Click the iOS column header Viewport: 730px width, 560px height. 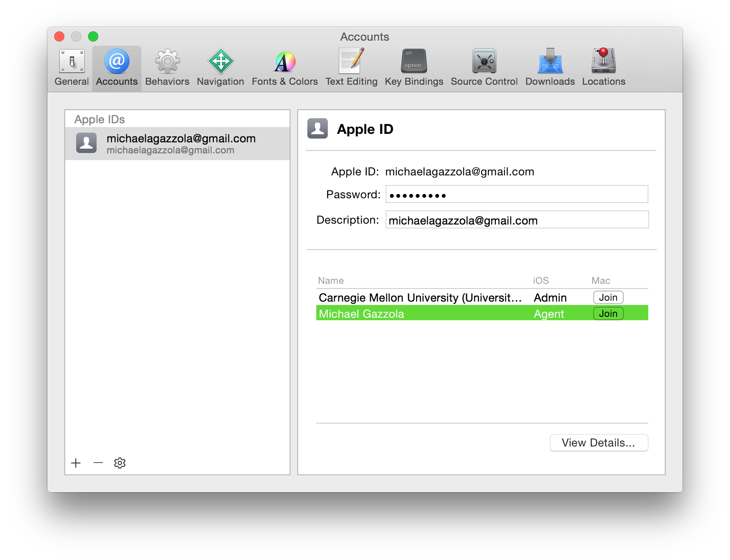tap(541, 280)
